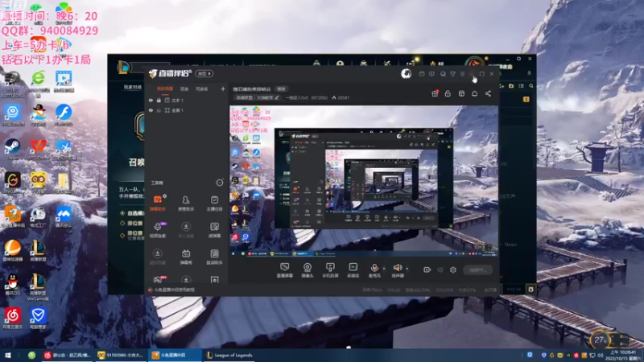Click the popularity flame counter 25581
This screenshot has height=362, width=644.
[341, 97]
